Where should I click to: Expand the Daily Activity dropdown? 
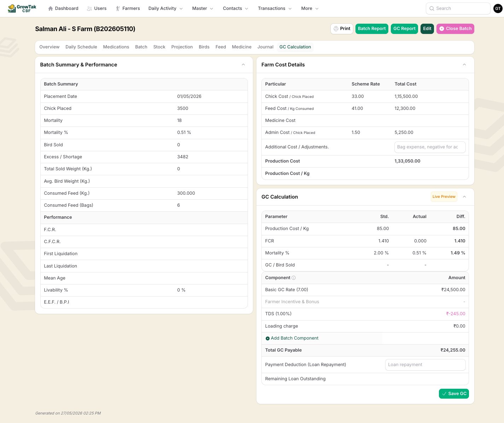(166, 8)
